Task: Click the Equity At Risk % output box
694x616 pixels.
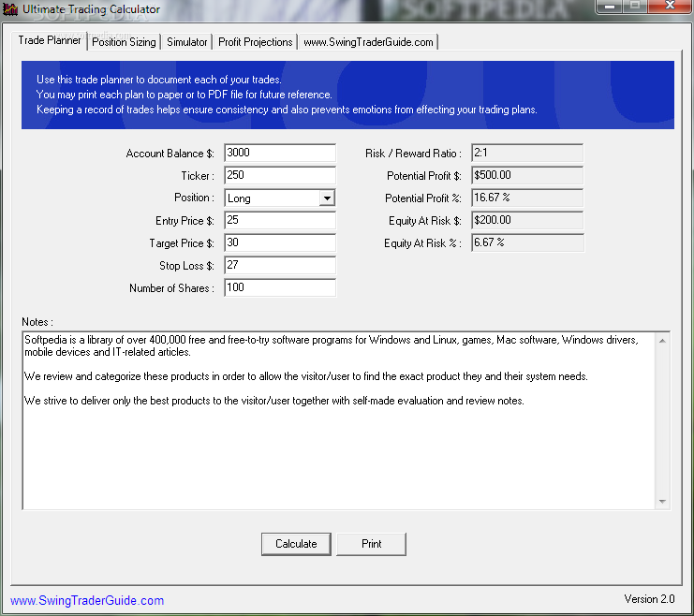Action: coord(527,242)
